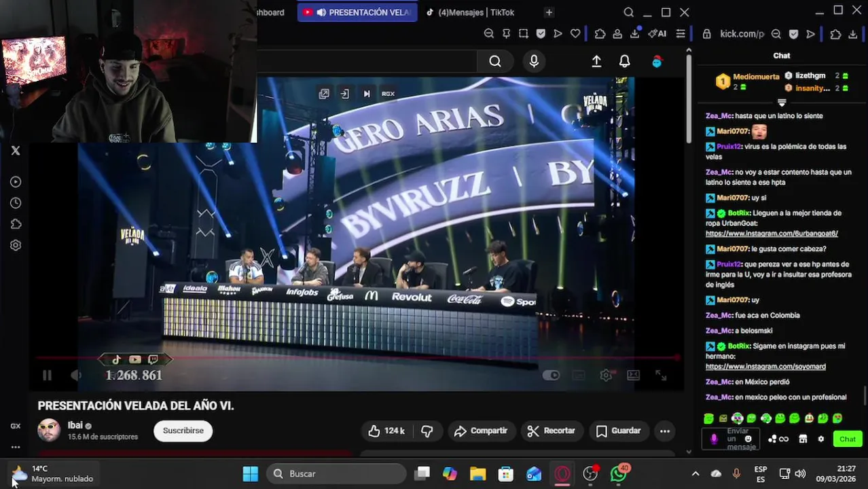The height and width of the screenshot is (489, 868).
Task: Take a snapshot with Opera toolbar
Action: (x=524, y=33)
